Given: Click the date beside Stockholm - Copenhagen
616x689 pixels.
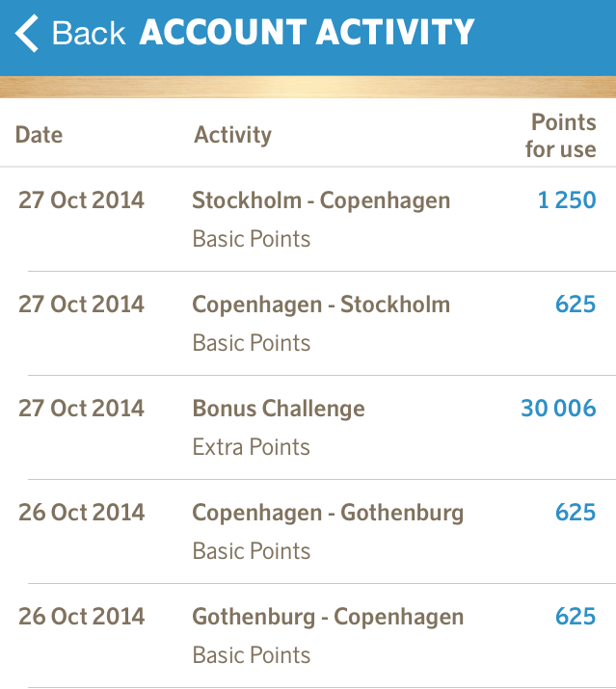Looking at the screenshot, I should (x=81, y=200).
